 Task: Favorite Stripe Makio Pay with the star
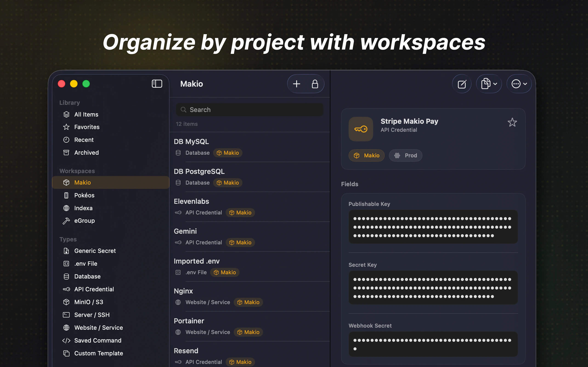coord(512,122)
